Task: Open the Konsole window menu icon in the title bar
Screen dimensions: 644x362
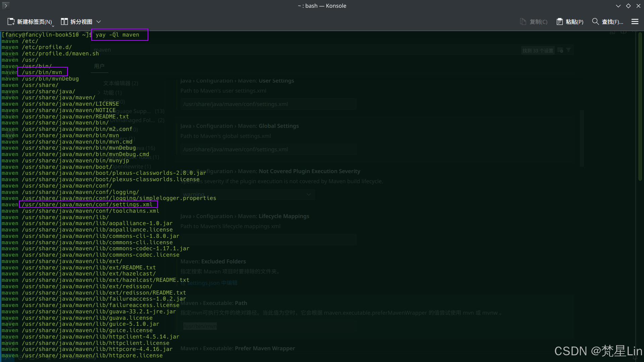Action: pyautogui.click(x=6, y=6)
